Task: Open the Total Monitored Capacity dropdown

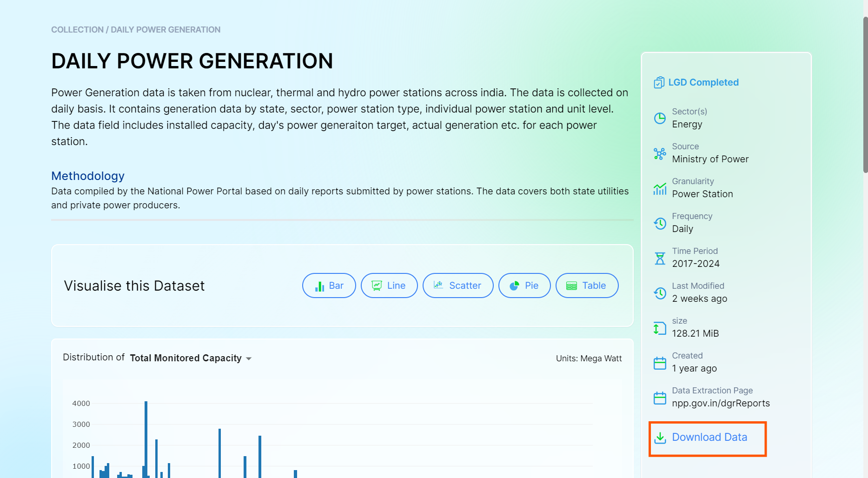Action: click(x=191, y=358)
